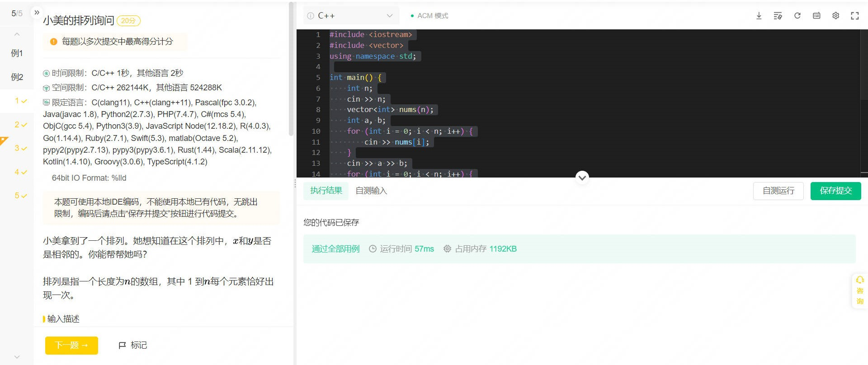Click code line 8 vector<int> nums(n)
The width and height of the screenshot is (868, 365).
[x=390, y=110]
